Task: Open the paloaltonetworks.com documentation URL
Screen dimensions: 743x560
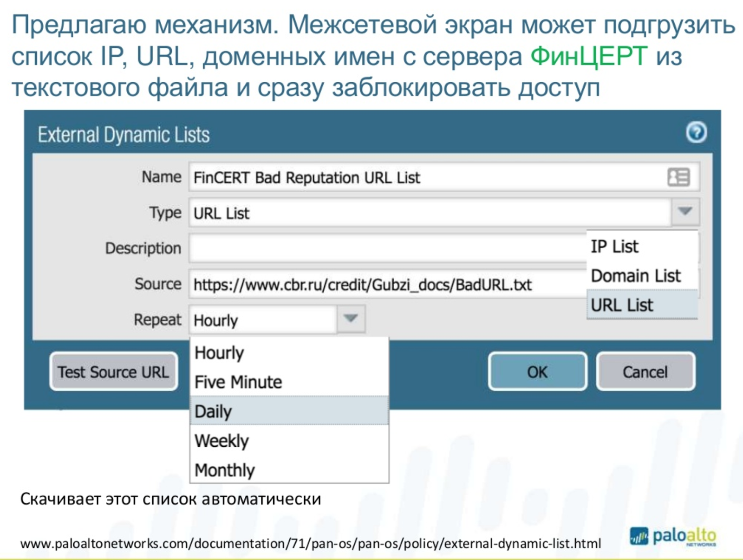Action: (x=311, y=543)
